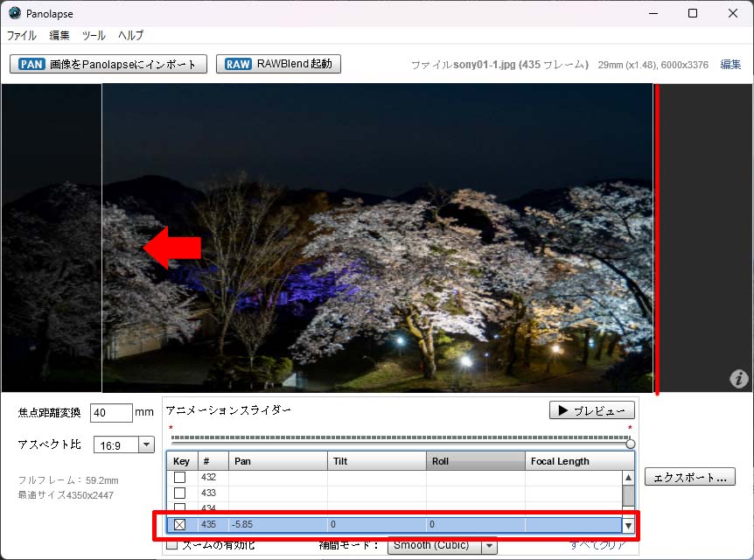Image resolution: width=754 pixels, height=560 pixels.
Task: Toggle the Key checkbox for frame 435
Action: (179, 525)
